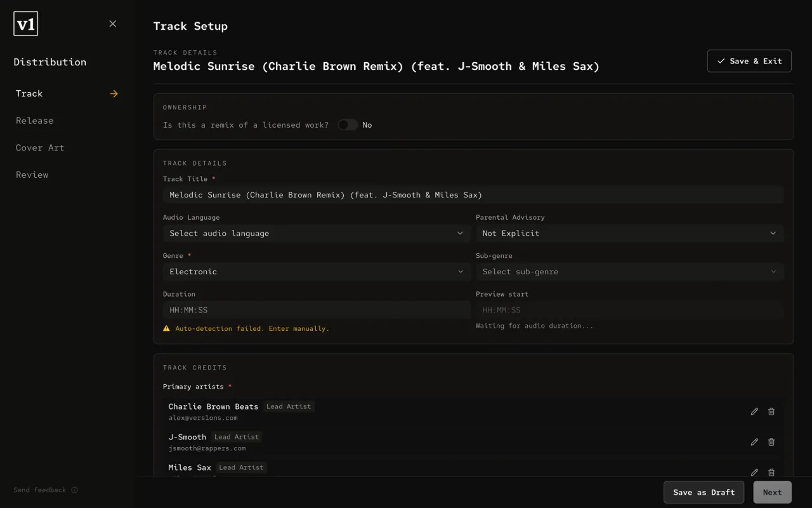Open the Parental Advisory dropdown
This screenshot has width=812, height=508.
630,234
